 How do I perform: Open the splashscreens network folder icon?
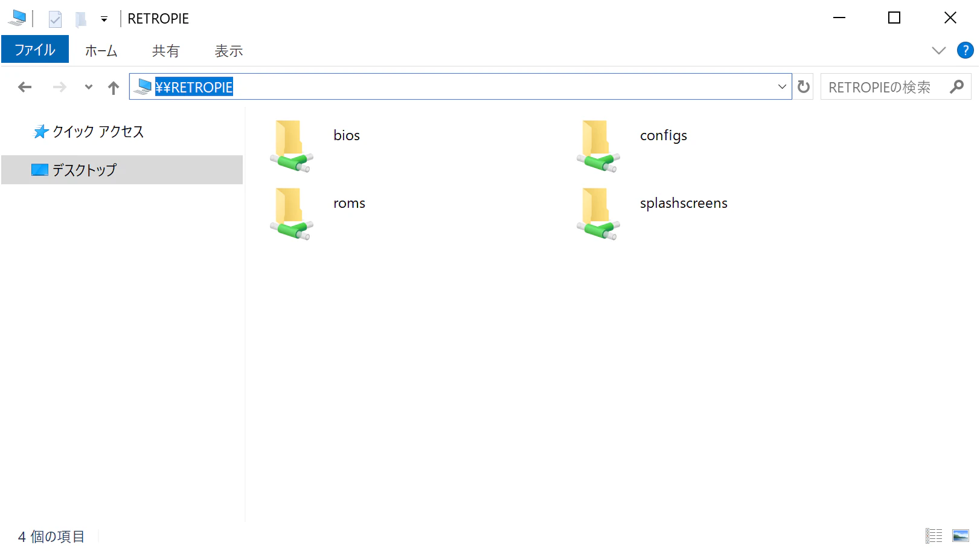pyautogui.click(x=598, y=214)
